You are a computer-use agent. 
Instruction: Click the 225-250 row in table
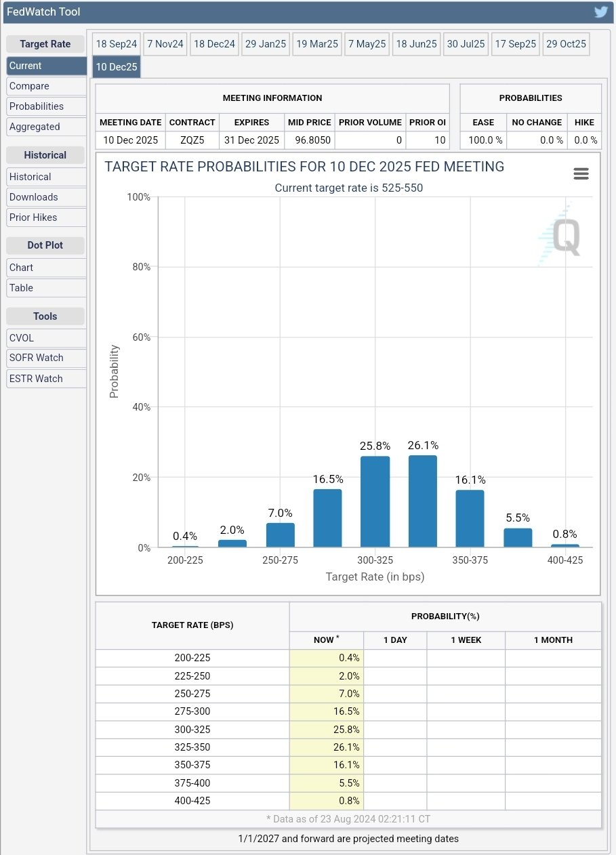point(348,676)
